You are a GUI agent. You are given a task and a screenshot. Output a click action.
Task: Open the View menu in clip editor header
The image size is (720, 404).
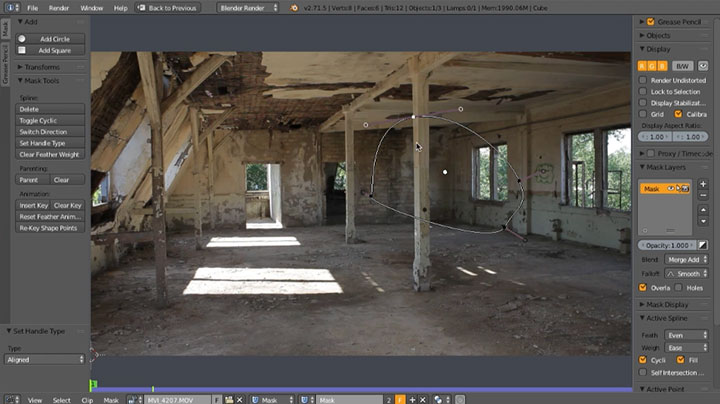point(35,400)
